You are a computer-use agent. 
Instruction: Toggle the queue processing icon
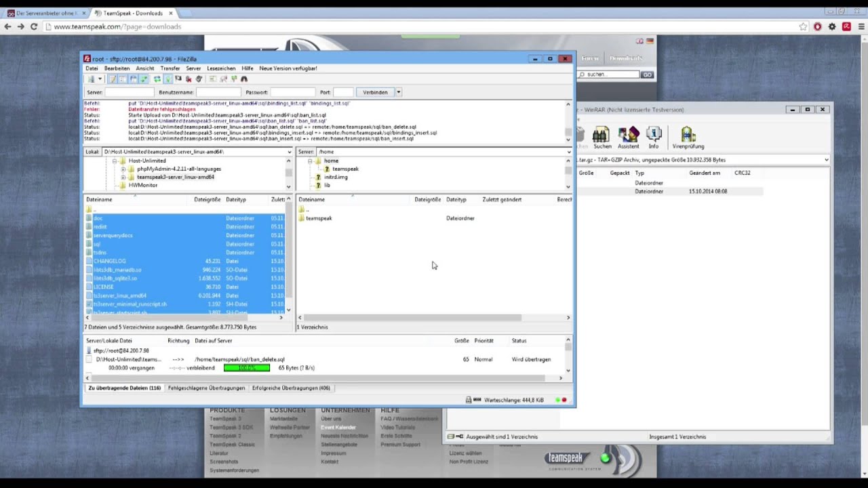[168, 79]
